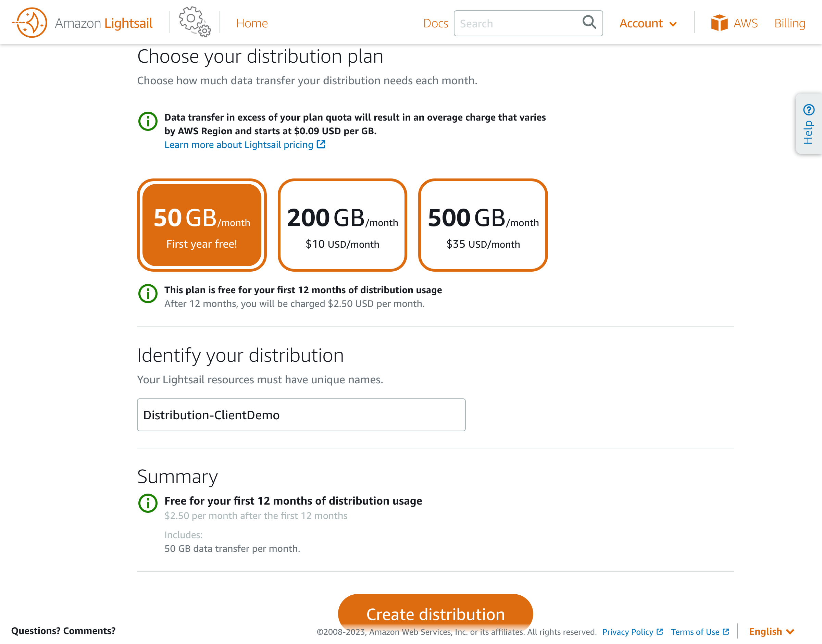The height and width of the screenshot is (644, 822).
Task: Click the distribution name input field
Action: (301, 415)
